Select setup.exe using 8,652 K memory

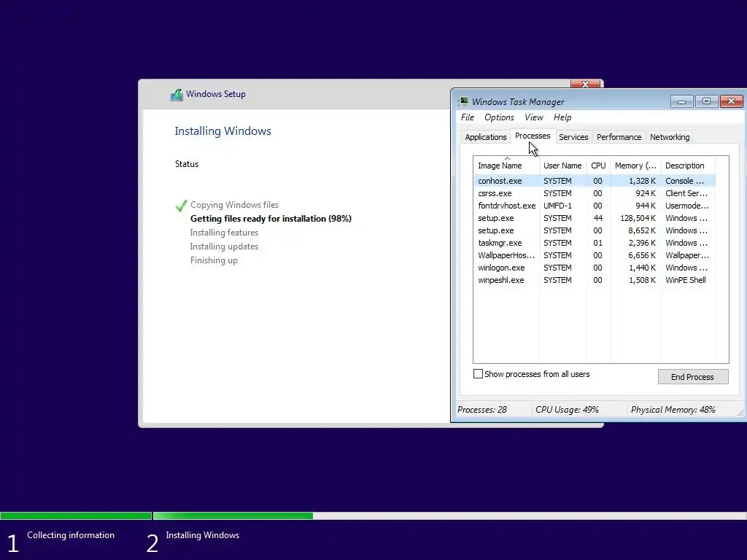point(595,230)
